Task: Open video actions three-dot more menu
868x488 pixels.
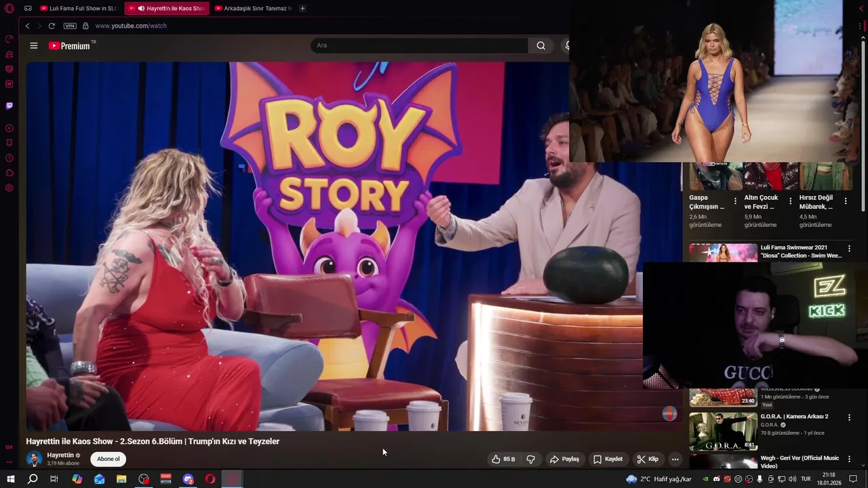Action: tap(675, 459)
